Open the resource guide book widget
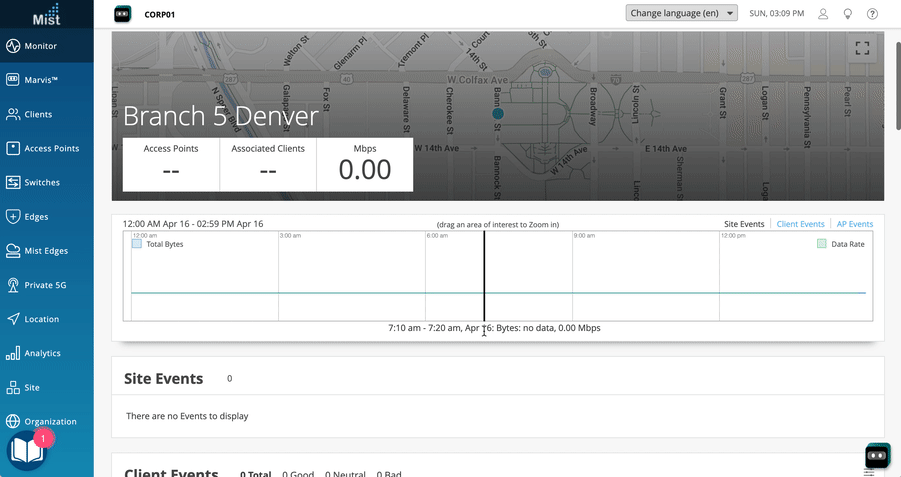The width and height of the screenshot is (901, 477). [27, 452]
